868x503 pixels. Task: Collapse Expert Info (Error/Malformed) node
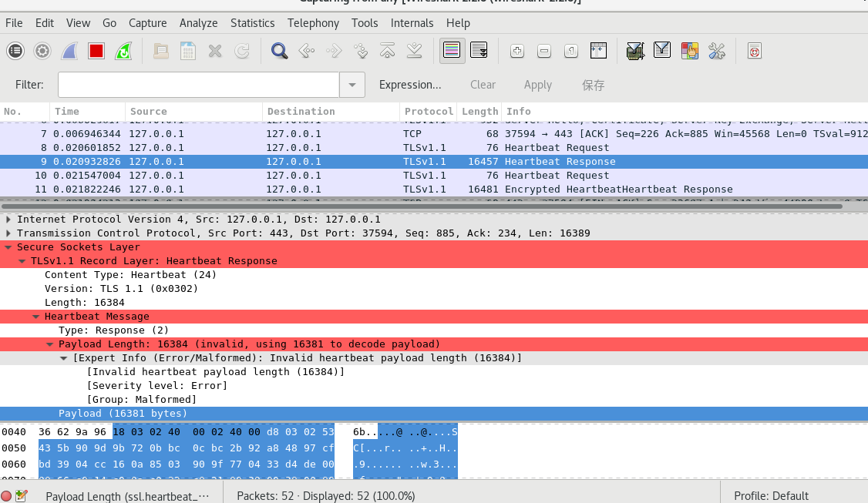click(64, 357)
